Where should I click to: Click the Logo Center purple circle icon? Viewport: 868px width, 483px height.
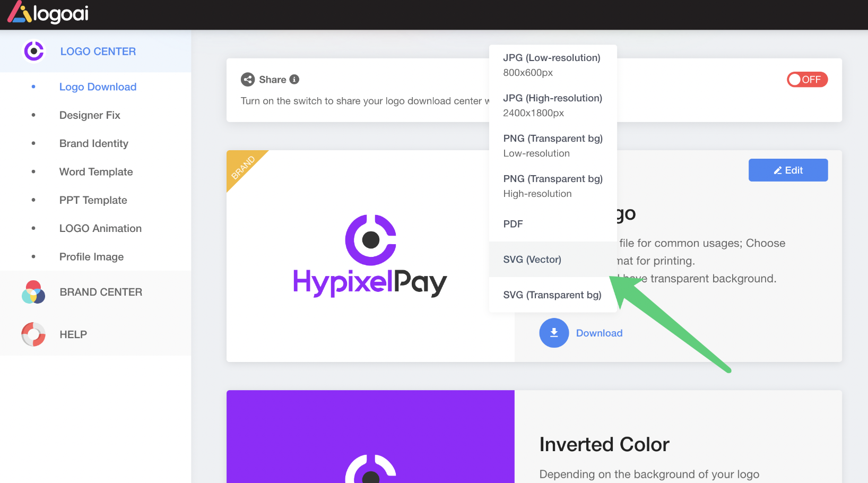(34, 51)
